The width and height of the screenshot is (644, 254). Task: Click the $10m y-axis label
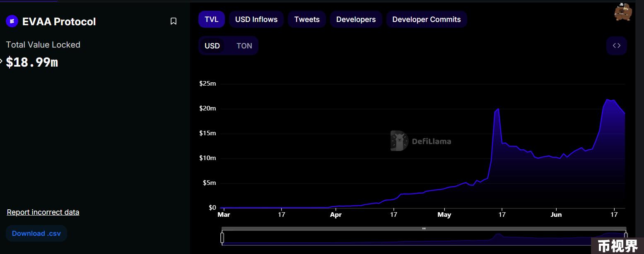(x=207, y=158)
